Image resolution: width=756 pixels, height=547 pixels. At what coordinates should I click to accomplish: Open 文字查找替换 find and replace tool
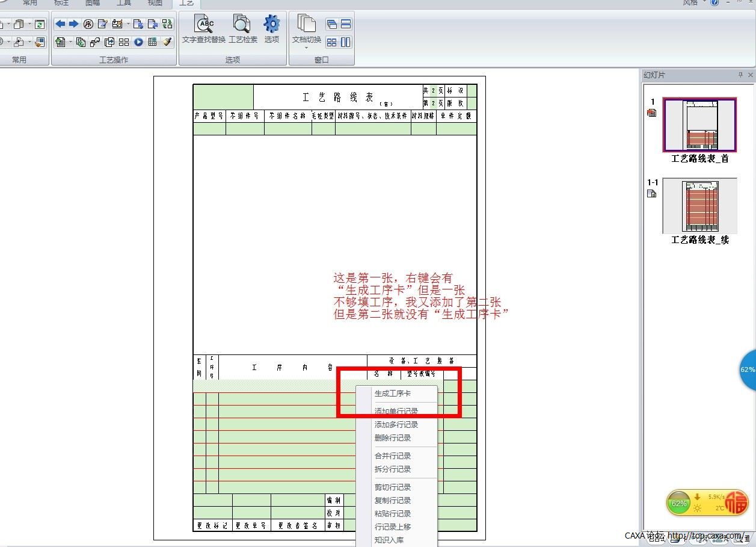(x=204, y=29)
